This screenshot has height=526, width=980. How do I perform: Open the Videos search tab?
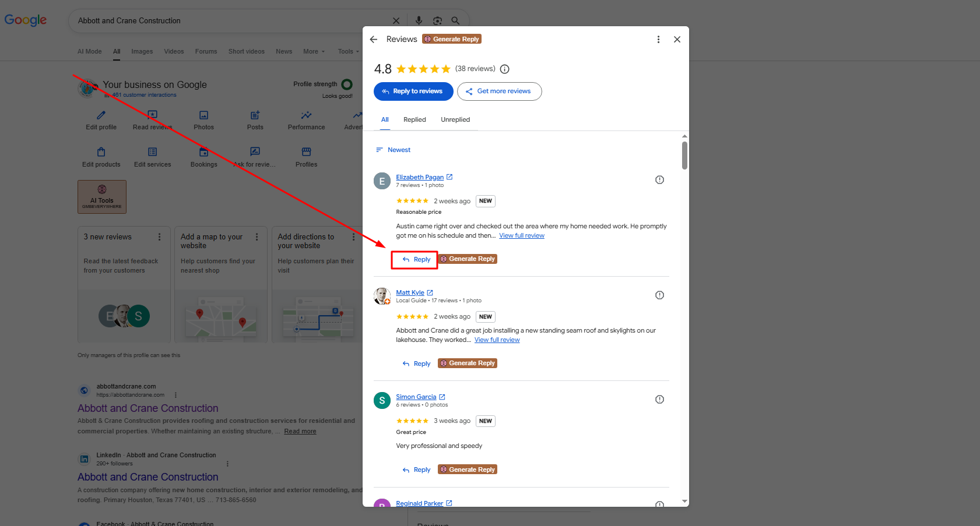pos(174,51)
